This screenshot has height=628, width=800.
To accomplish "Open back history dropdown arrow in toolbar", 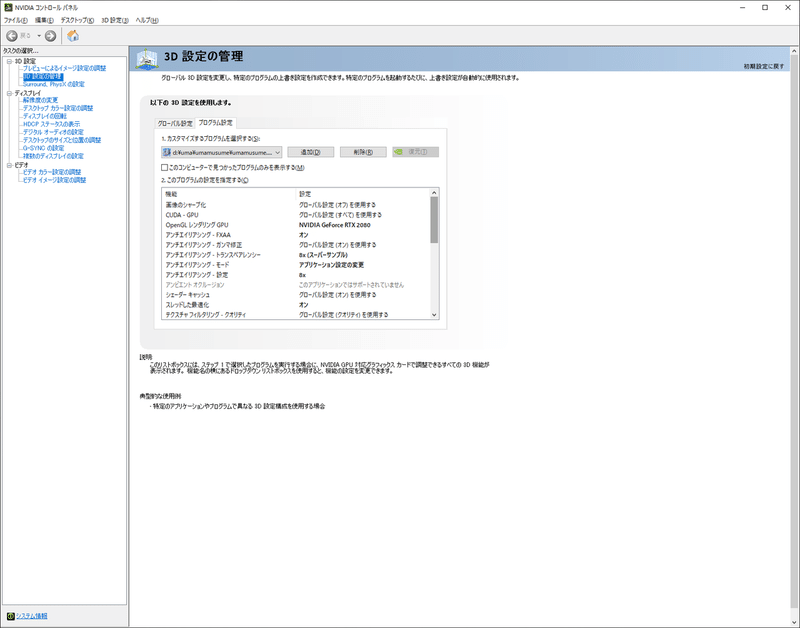I will point(39,36).
